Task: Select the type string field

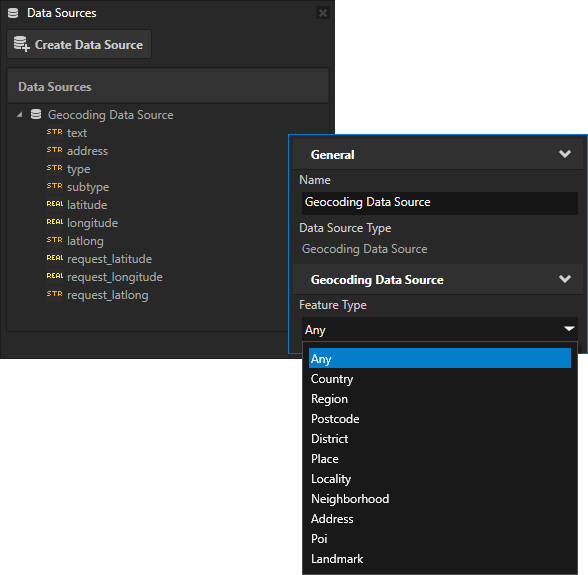Action: 78,169
